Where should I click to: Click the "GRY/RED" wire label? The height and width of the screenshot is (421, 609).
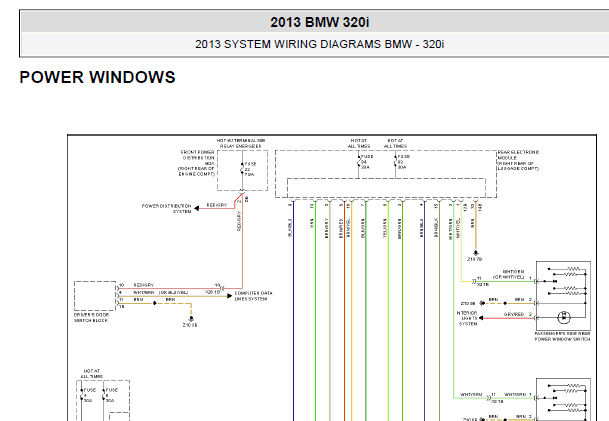pyautogui.click(x=513, y=314)
